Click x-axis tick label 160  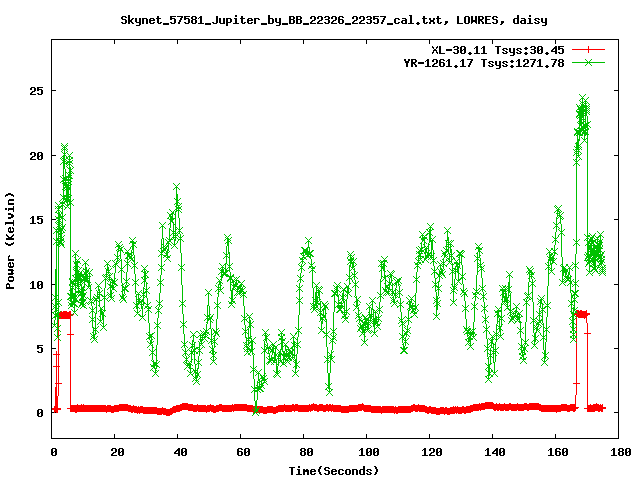[558, 452]
